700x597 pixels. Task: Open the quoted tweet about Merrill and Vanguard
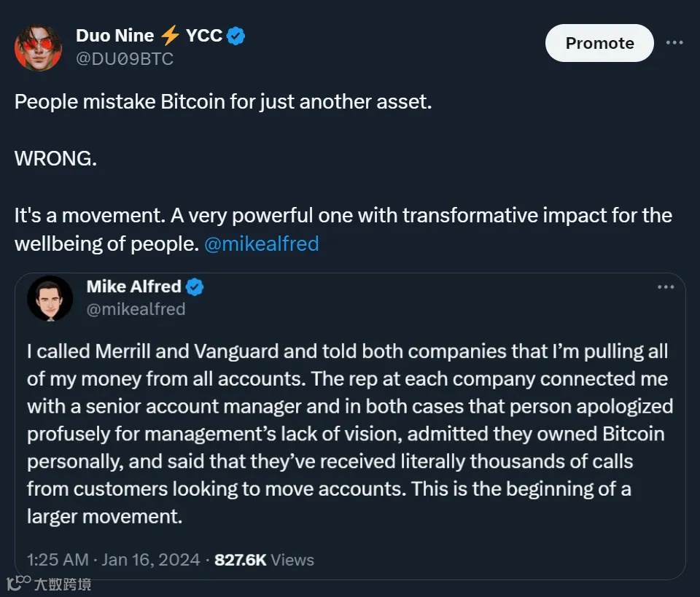(349, 434)
